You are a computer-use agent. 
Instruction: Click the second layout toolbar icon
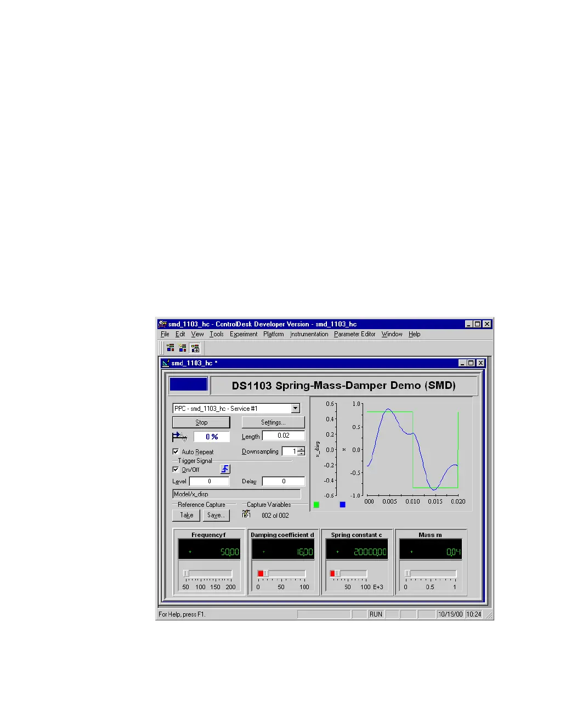click(183, 348)
